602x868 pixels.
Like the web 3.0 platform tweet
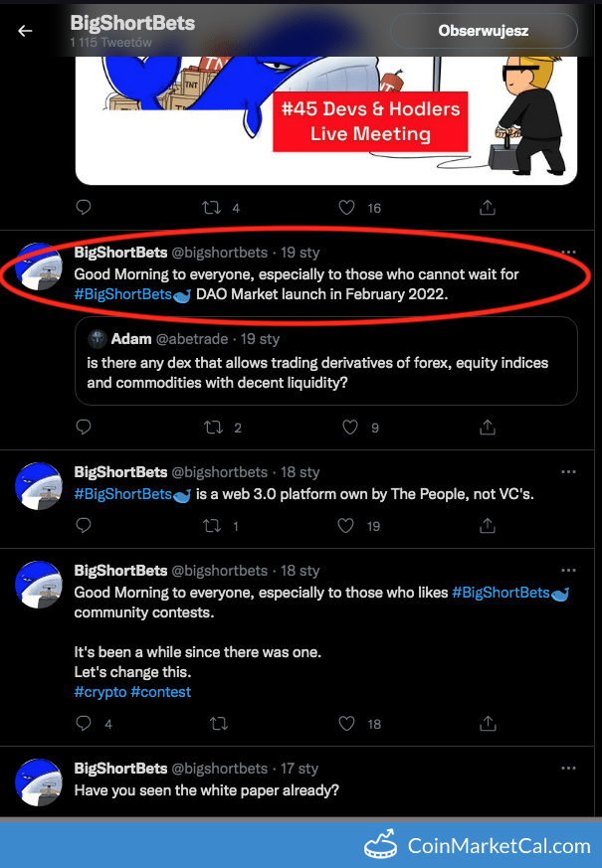coord(345,525)
